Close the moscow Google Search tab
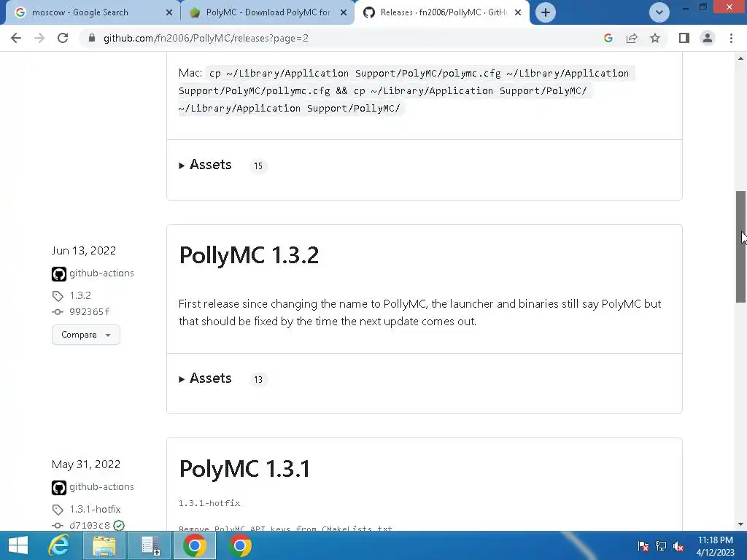Screen dimensions: 747x560 point(169,12)
